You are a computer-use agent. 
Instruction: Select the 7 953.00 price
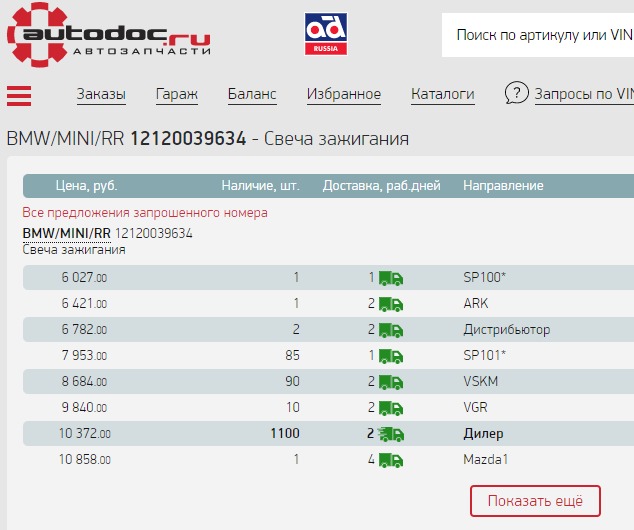84,355
